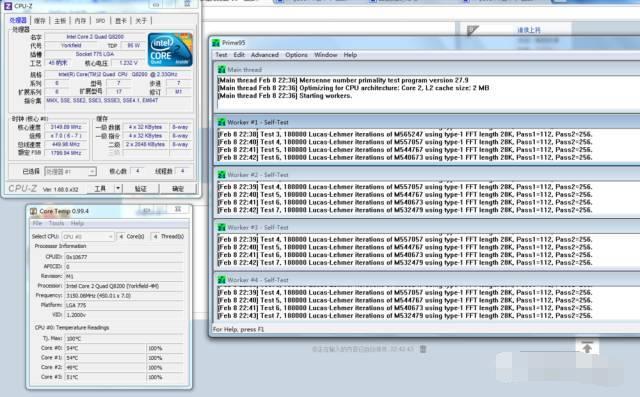Click the CPU-Z title bar icon
The height and width of the screenshot is (397, 640).
click(x=8, y=6)
